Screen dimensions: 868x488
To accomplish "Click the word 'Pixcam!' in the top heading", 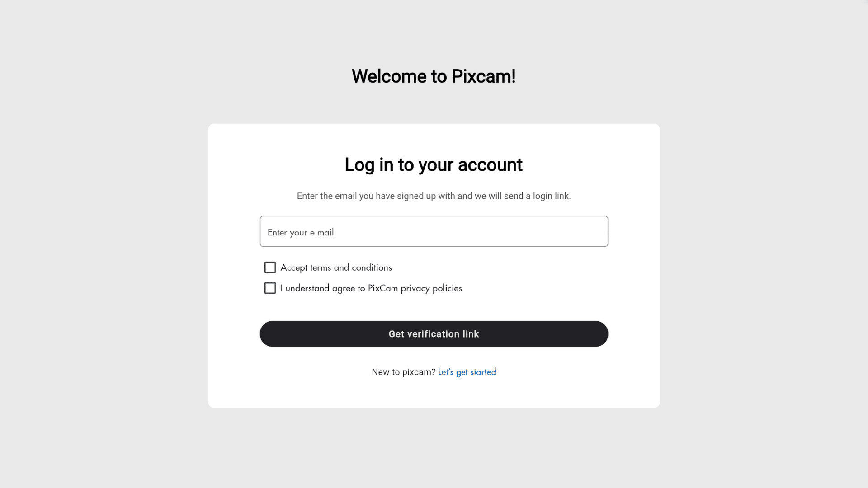I will [483, 76].
